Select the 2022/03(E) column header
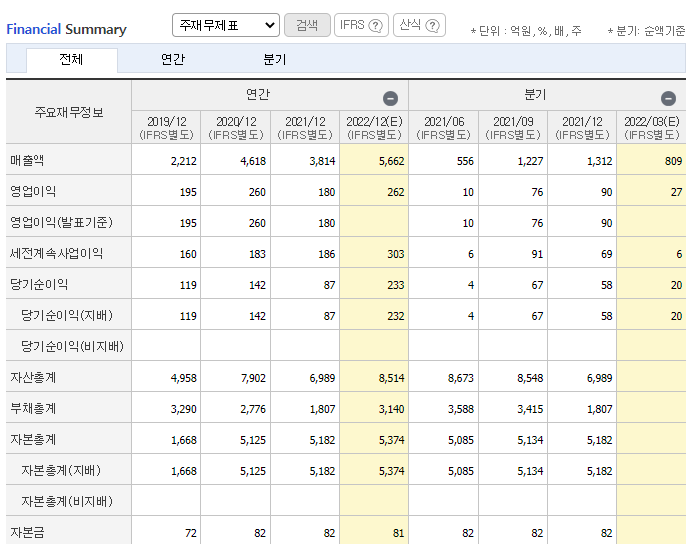Viewport: 694px width, 544px height. [652, 127]
